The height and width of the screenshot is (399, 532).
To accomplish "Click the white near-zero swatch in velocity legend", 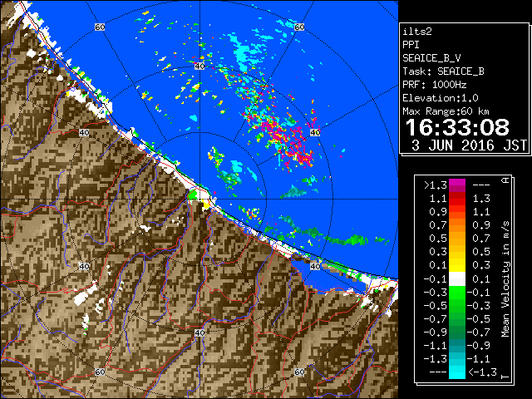I will coord(457,279).
